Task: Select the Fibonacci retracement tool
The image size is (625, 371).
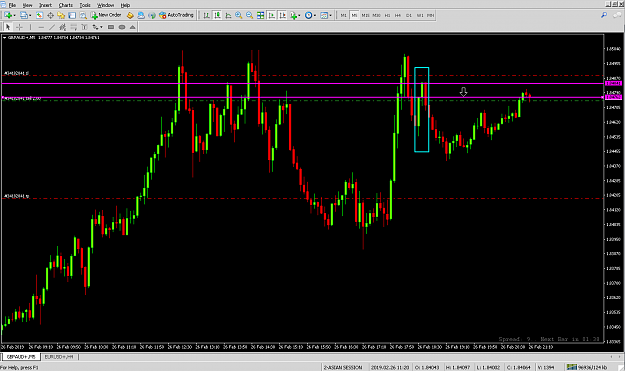Action: pyautogui.click(x=73, y=27)
